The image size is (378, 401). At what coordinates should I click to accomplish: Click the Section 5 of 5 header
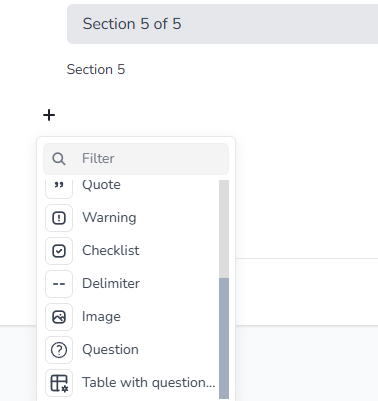pyautogui.click(x=222, y=24)
